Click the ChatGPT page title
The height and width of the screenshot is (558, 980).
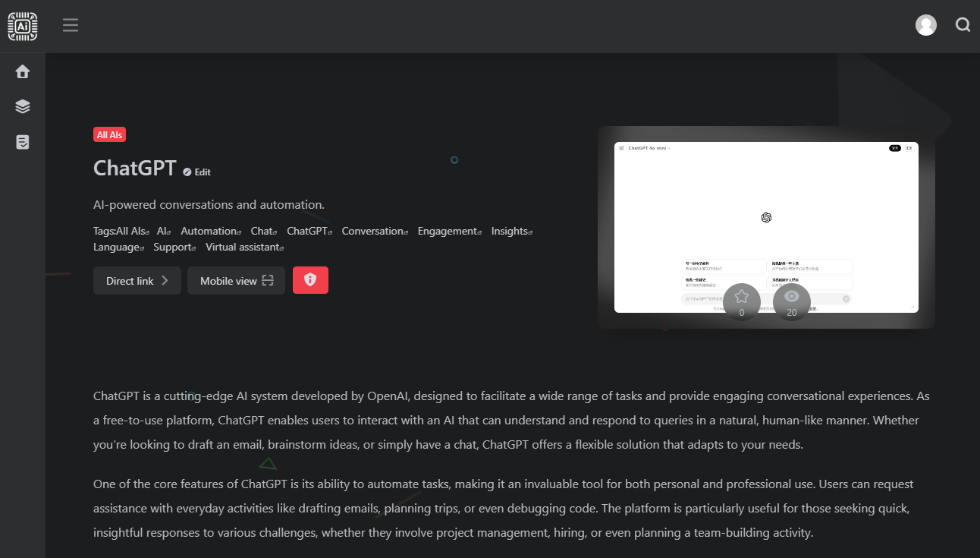coord(135,168)
